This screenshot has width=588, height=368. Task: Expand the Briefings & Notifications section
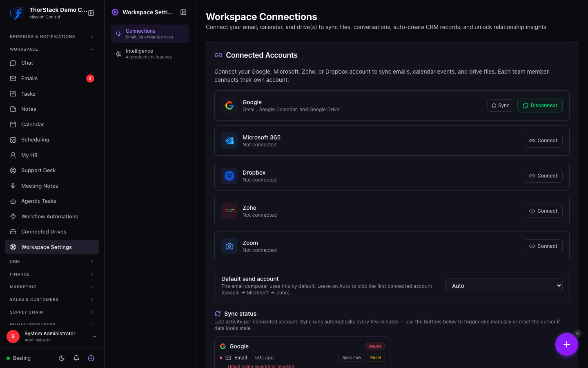tap(52, 37)
